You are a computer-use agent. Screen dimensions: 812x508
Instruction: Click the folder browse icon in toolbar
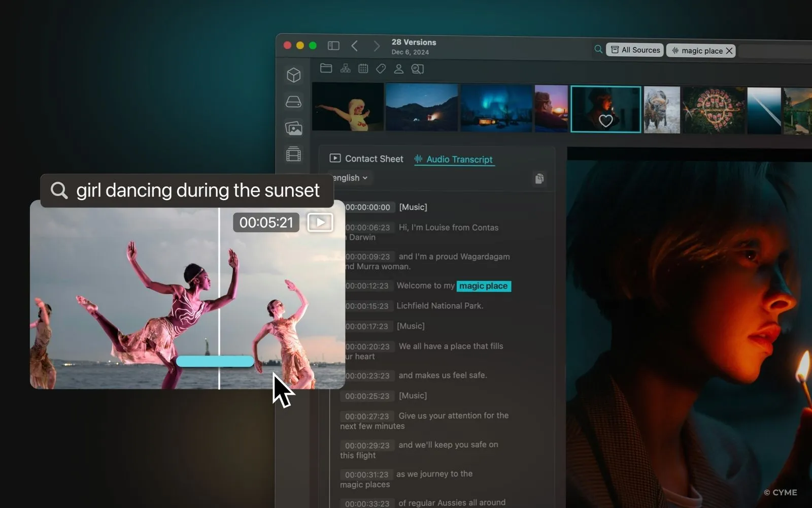326,69
